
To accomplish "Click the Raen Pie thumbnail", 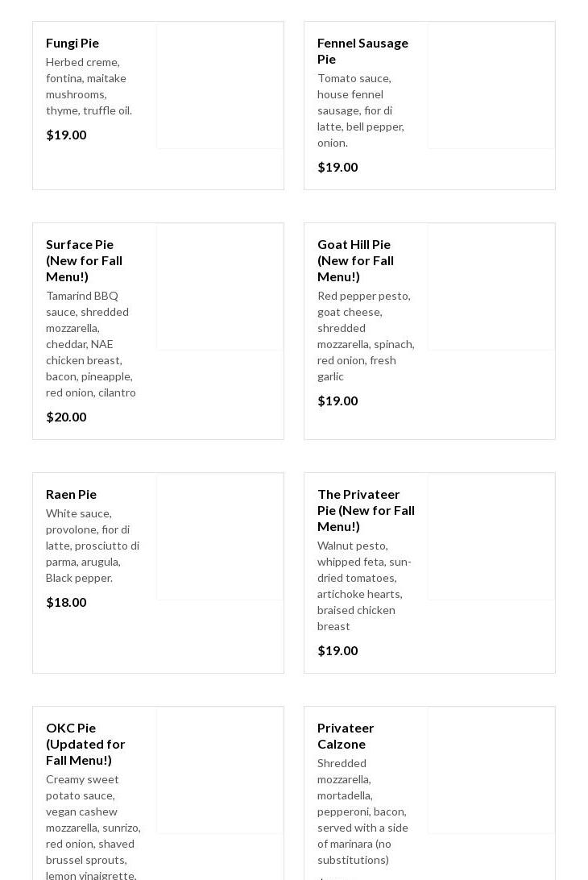I will coord(220,537).
